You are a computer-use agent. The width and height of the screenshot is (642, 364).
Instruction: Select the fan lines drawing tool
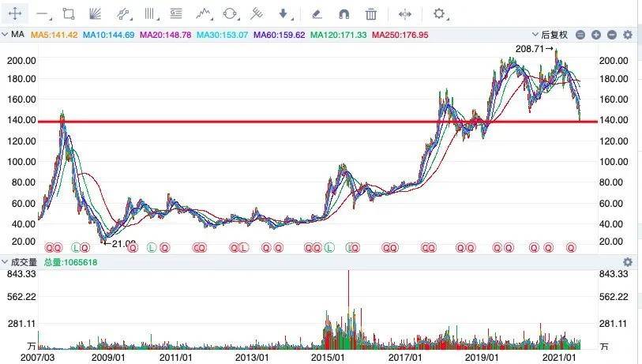[x=95, y=14]
